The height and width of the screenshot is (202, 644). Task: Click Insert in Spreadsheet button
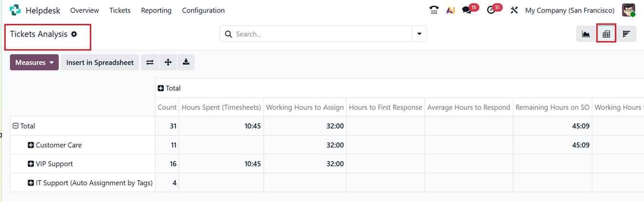click(x=100, y=63)
